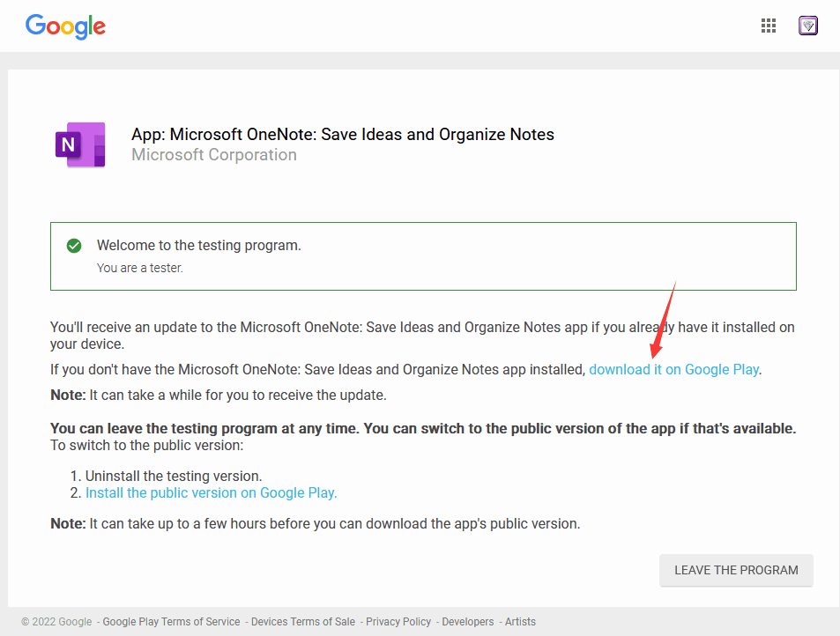Click the Microsoft OneNote app icon
This screenshot has width=840, height=636.
tap(80, 144)
